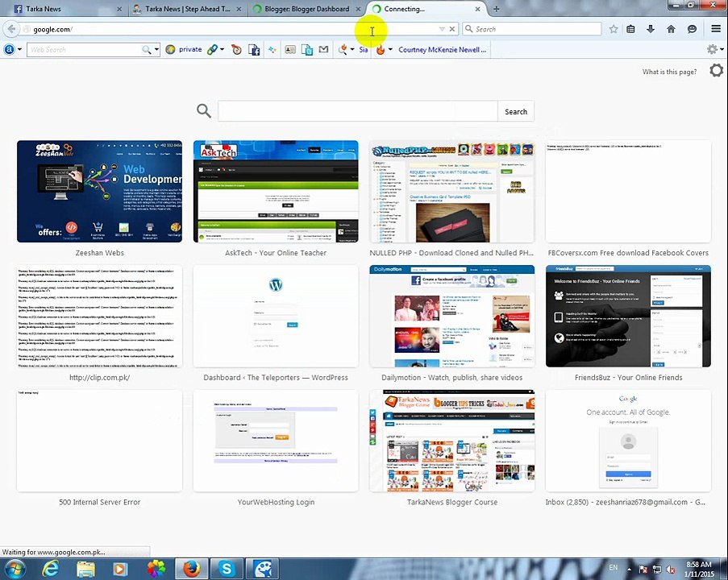728x580 pixels.
Task: Click the magnifier icon beside the page search box
Action: pyautogui.click(x=204, y=111)
